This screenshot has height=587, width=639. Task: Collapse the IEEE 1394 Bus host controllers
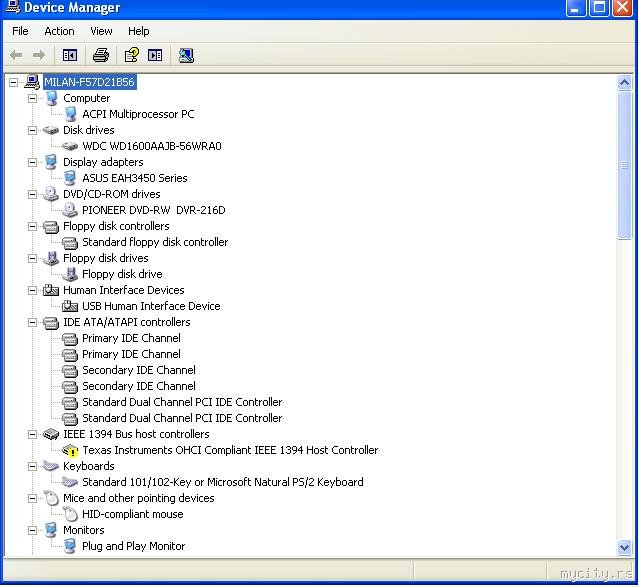coord(33,434)
